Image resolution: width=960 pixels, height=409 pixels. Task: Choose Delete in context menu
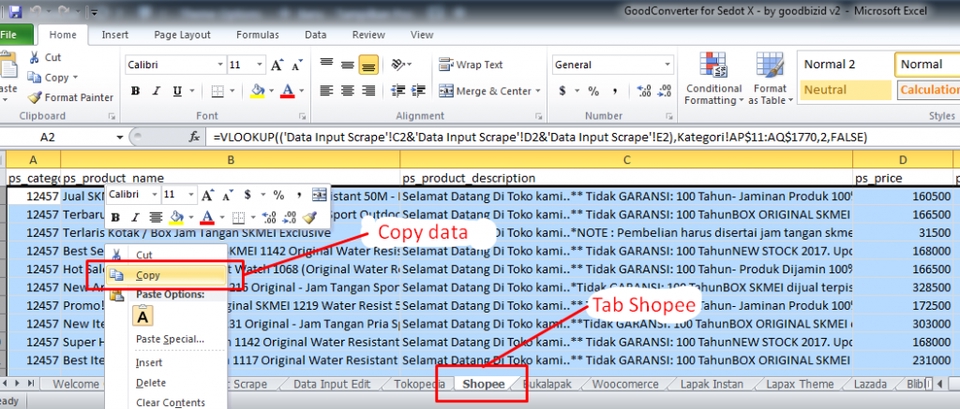coord(151,383)
